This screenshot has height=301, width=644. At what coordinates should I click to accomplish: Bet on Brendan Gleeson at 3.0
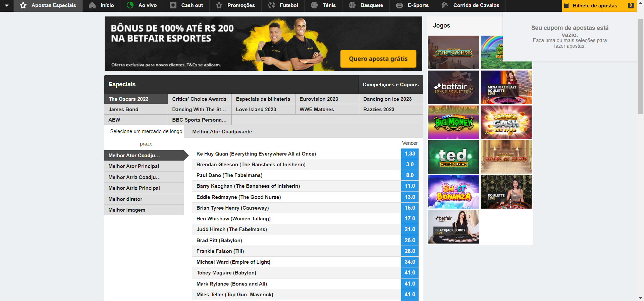click(410, 165)
